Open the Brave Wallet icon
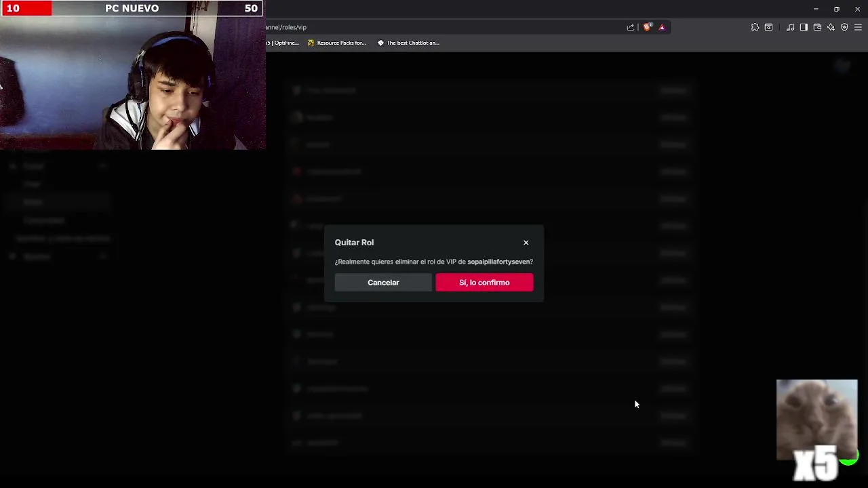This screenshot has width=868, height=488. point(817,27)
